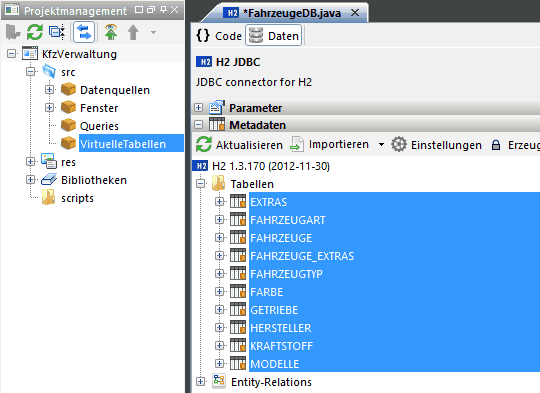Switch to the Code view tab

point(219,35)
